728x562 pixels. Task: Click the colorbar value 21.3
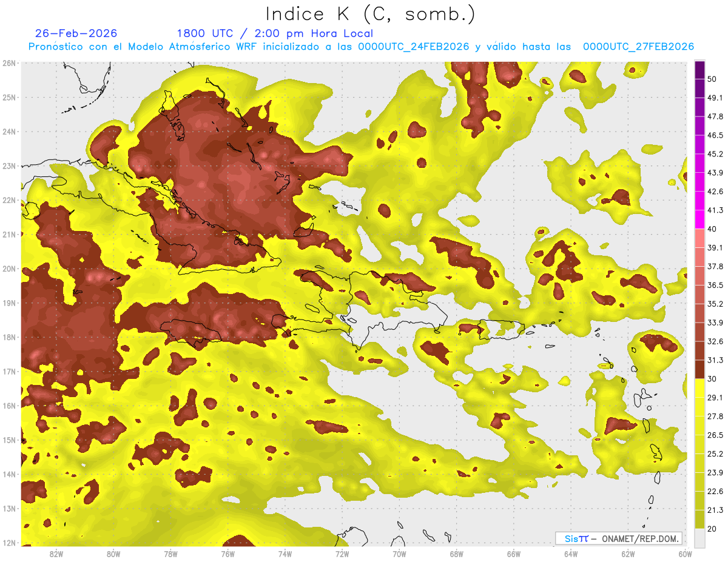pos(715,510)
